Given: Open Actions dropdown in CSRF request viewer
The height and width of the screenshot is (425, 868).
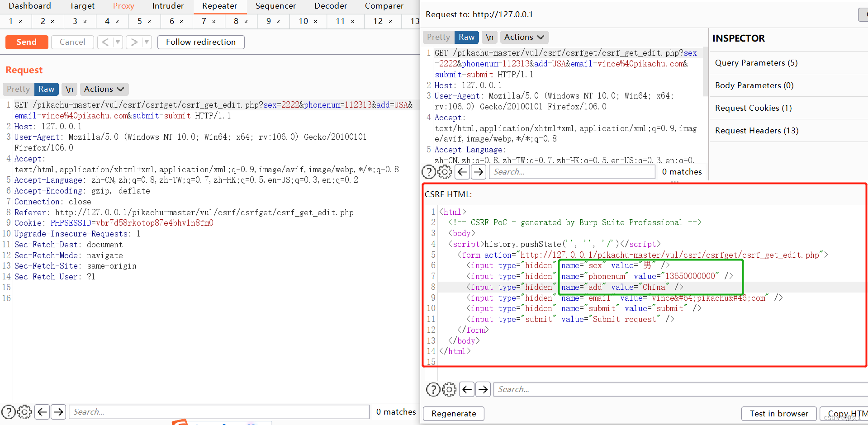Looking at the screenshot, I should click(x=524, y=37).
